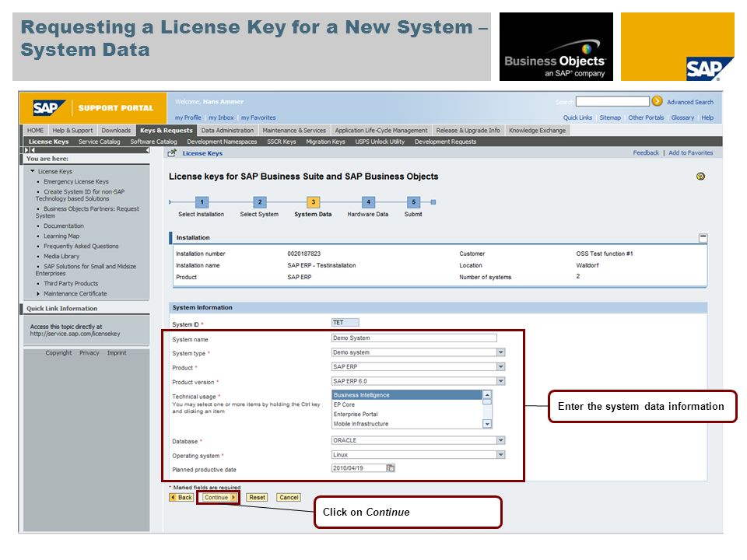This screenshot has height=560, width=747.
Task: Open the Glossary link
Action: (x=682, y=117)
